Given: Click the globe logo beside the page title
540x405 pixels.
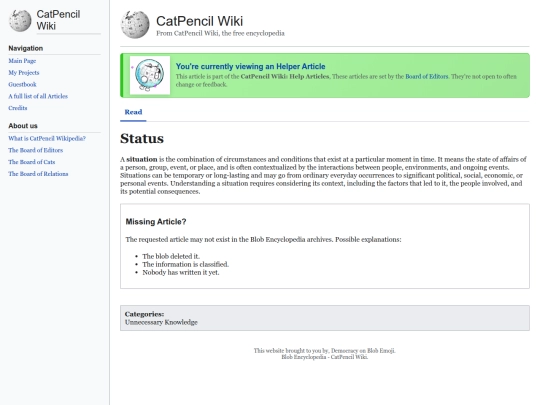Looking at the screenshot, I should 135,24.
